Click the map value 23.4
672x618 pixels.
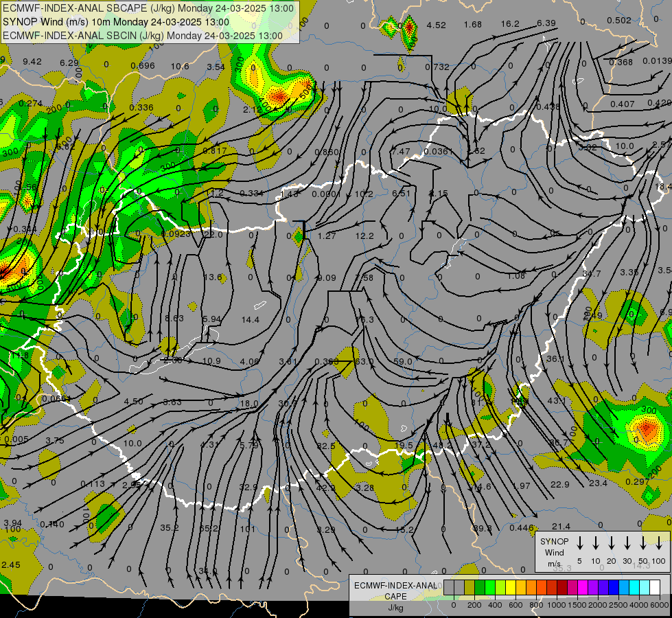[x=598, y=484]
